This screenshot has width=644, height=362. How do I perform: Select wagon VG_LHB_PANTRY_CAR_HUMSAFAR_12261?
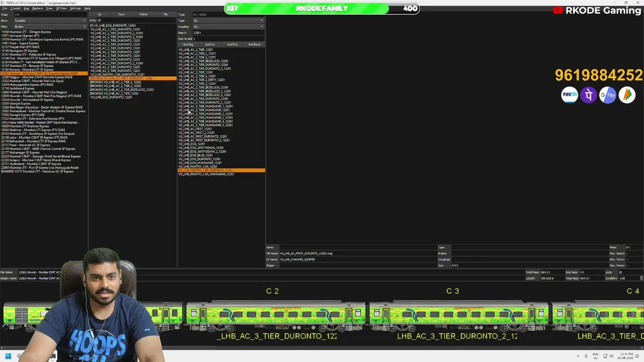[221, 174]
